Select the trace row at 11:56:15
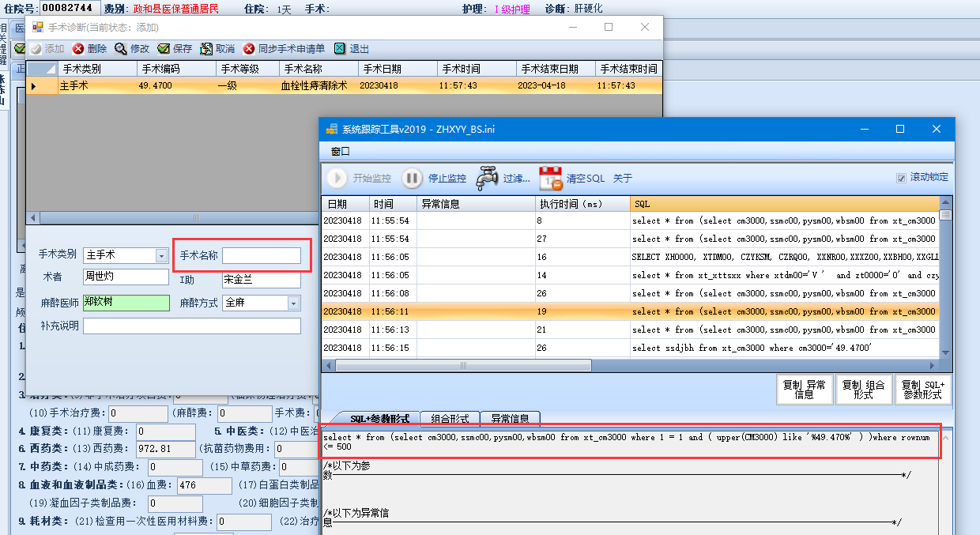980x535 pixels. coord(630,348)
